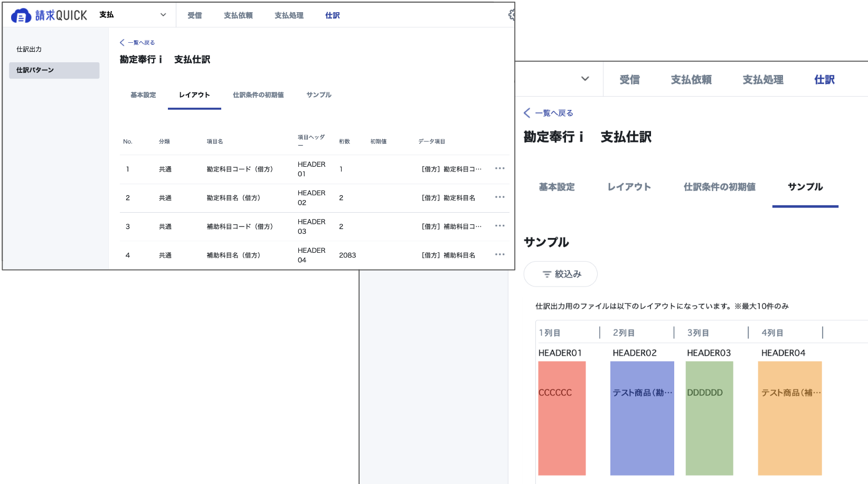Image resolution: width=868 pixels, height=484 pixels.
Task: Click the 3列目 column header in sample table
Action: tap(698, 333)
